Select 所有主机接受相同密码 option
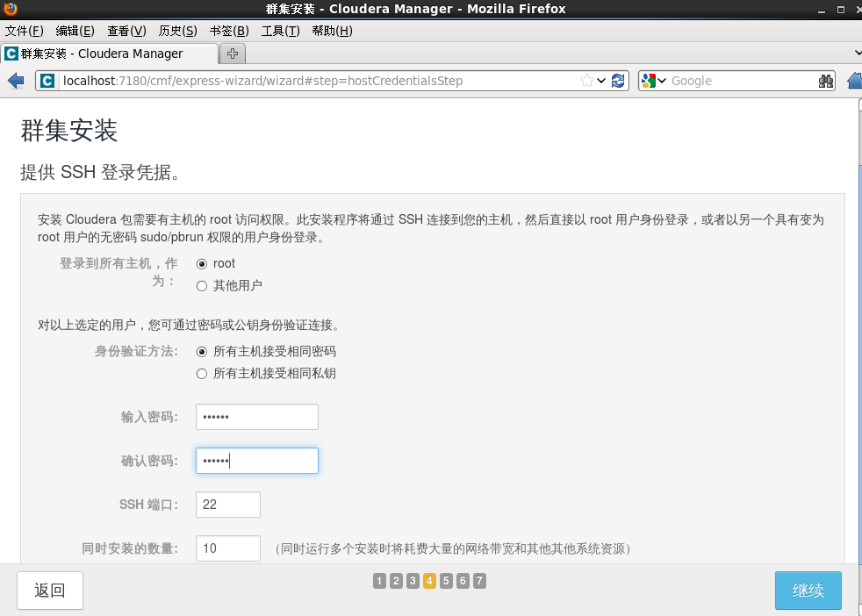The width and height of the screenshot is (862, 616). [202, 352]
